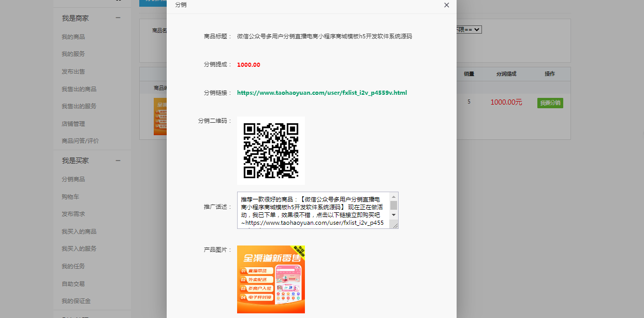Open 店铺管理 page
The height and width of the screenshot is (318, 644).
tap(73, 124)
